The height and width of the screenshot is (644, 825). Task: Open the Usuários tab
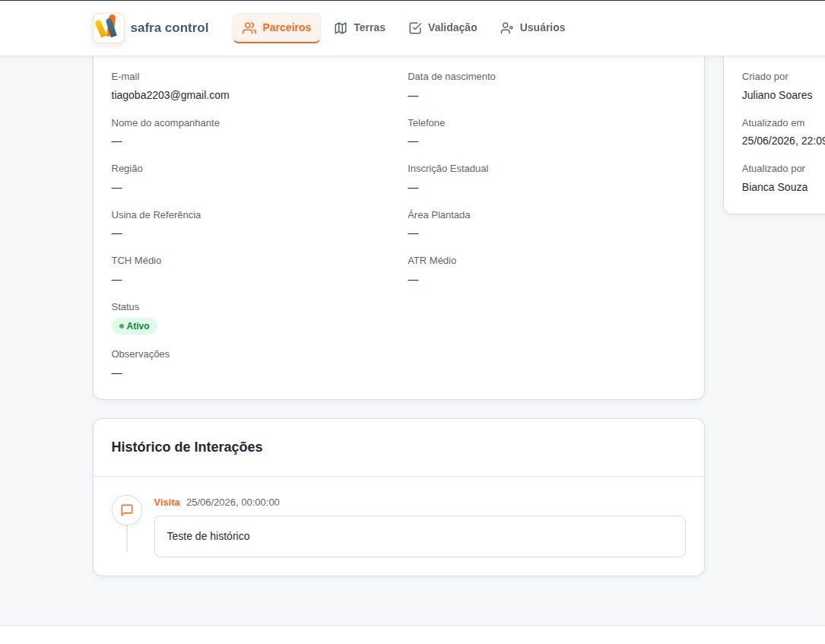click(532, 28)
